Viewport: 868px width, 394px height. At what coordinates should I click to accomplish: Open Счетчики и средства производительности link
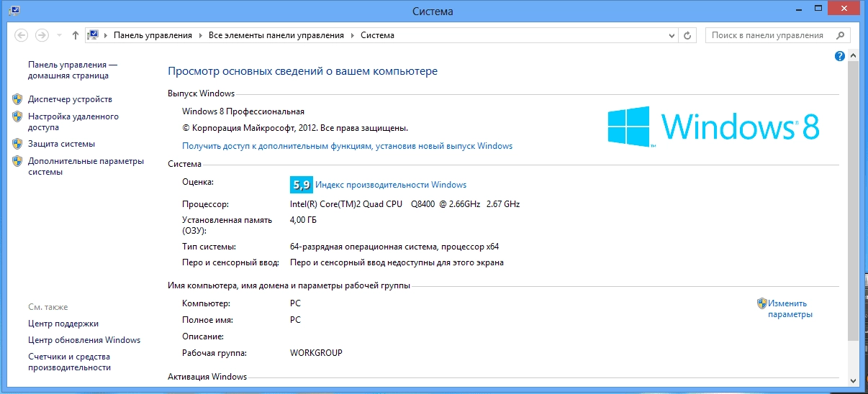coord(70,362)
